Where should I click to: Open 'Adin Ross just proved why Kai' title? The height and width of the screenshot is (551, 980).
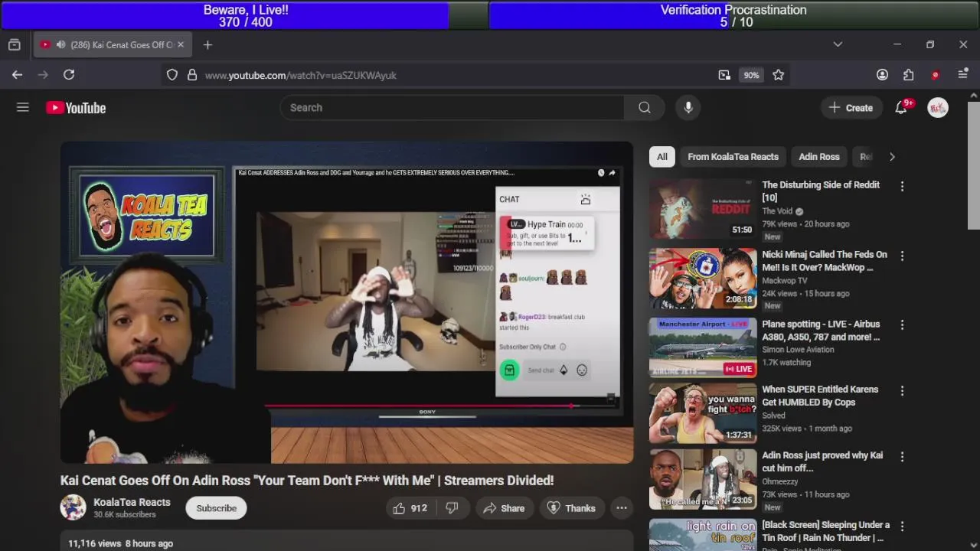click(x=822, y=461)
